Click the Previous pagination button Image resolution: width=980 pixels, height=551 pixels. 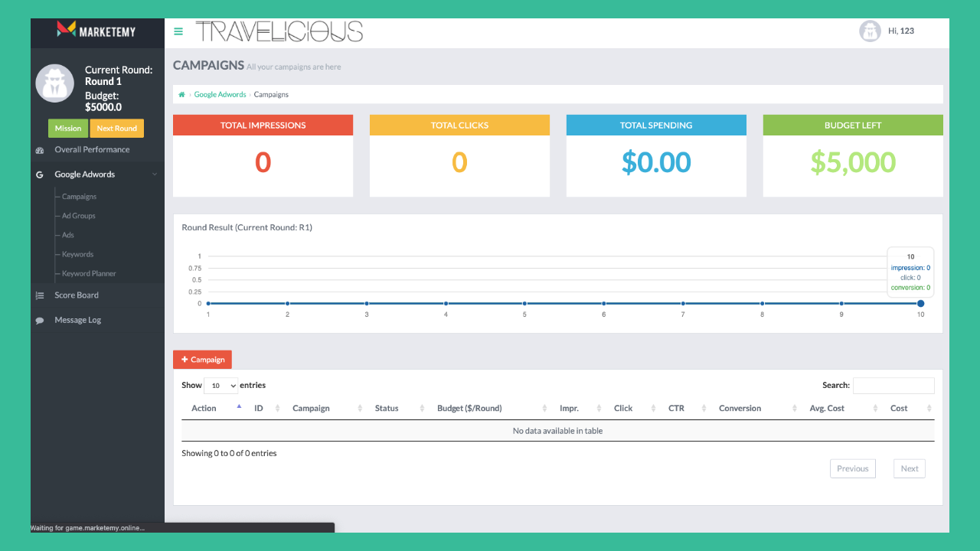(852, 468)
